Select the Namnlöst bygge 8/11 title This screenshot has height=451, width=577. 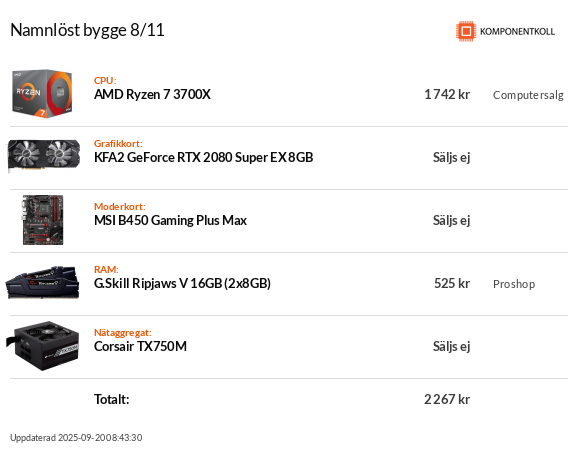click(x=87, y=30)
